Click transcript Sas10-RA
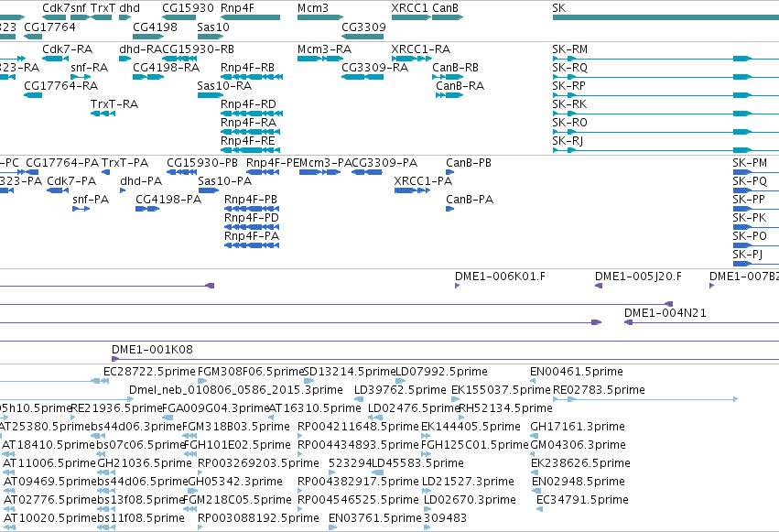The height and width of the screenshot is (532, 779). (224, 86)
